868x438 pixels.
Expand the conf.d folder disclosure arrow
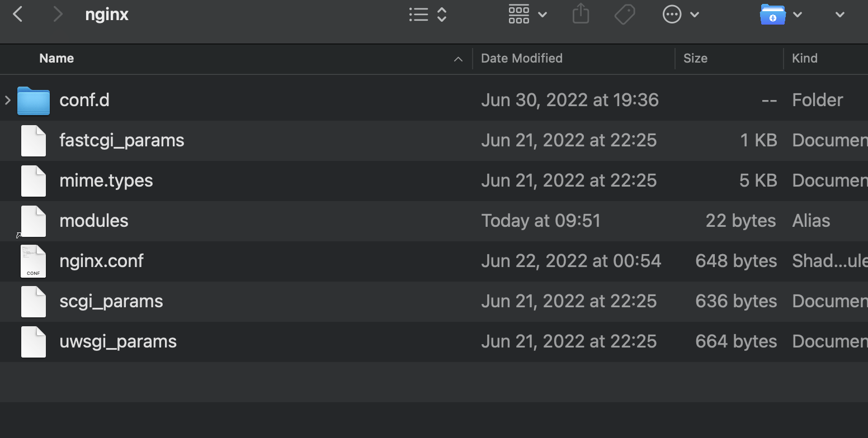tap(8, 101)
